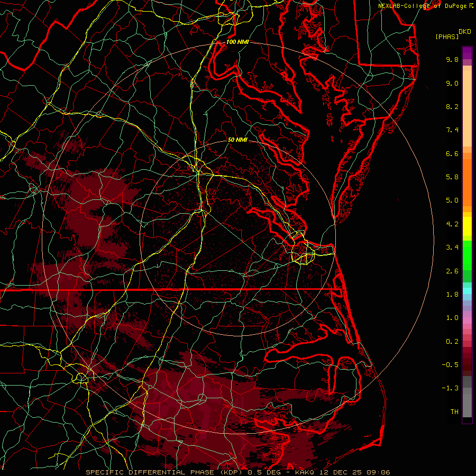Click the [PHAS] unit label
This screenshot has width=476, height=476.
[447, 37]
